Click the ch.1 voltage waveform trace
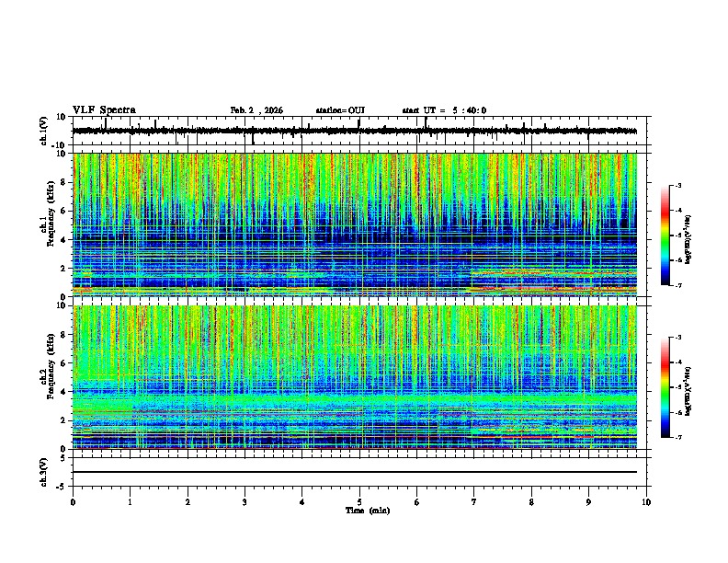Viewport: 728px width, 563px height. coord(354,131)
